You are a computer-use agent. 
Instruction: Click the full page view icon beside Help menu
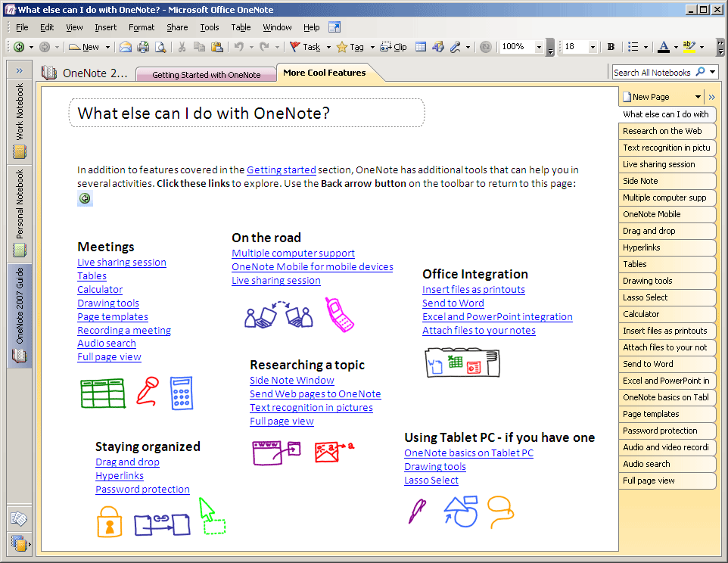coord(334,27)
